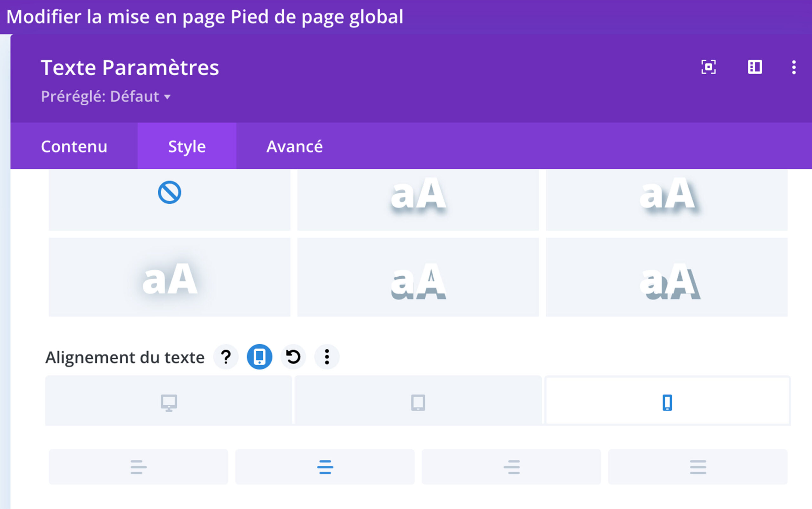Click the help question mark for Alignement du texte
The width and height of the screenshot is (812, 509).
coord(226,357)
